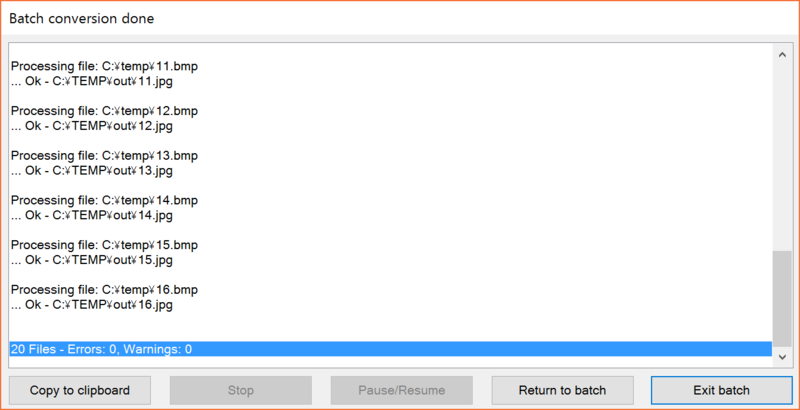This screenshot has width=800, height=410.
Task: Click the 'Batch conversion done' title bar
Action: pos(400,19)
